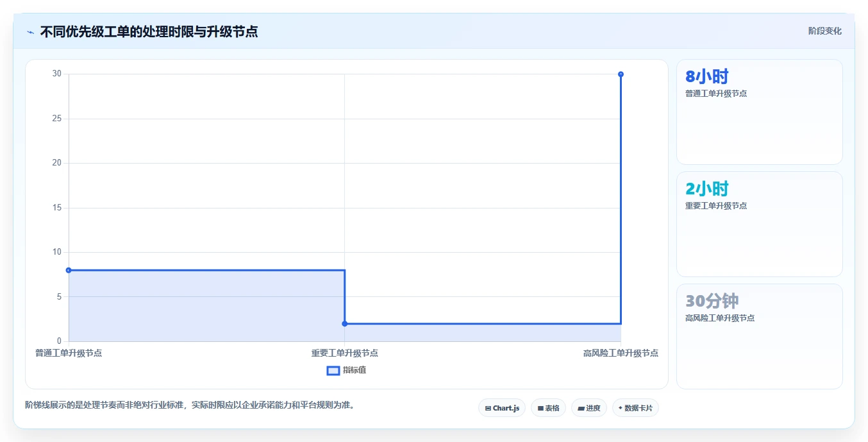
Task: Click the x-axis label 高风险工单升级节点
Action: [x=621, y=353]
